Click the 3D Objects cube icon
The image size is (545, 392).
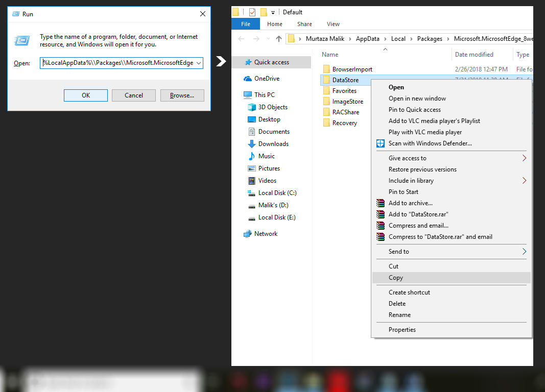(252, 107)
